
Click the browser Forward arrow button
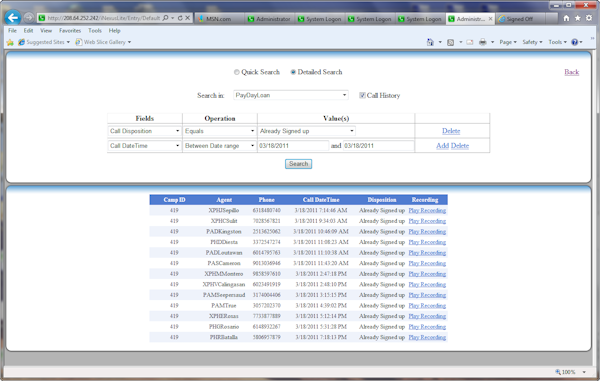point(29,18)
